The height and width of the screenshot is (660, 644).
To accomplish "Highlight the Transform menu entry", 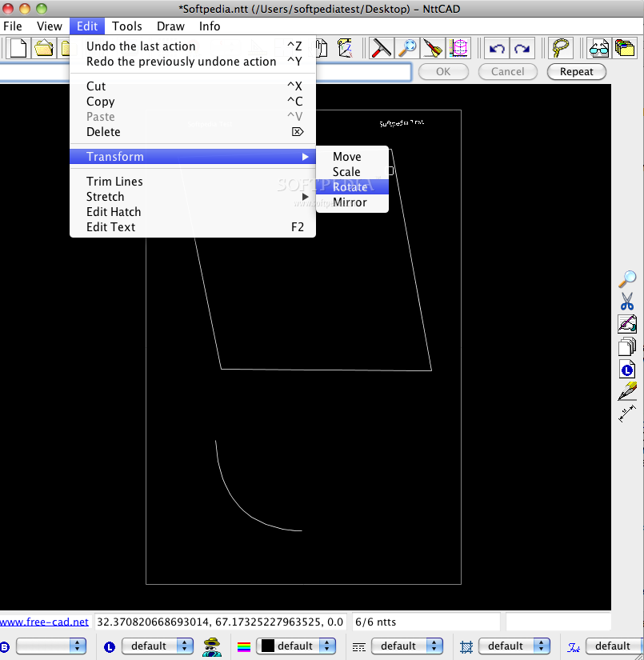I will pos(193,157).
